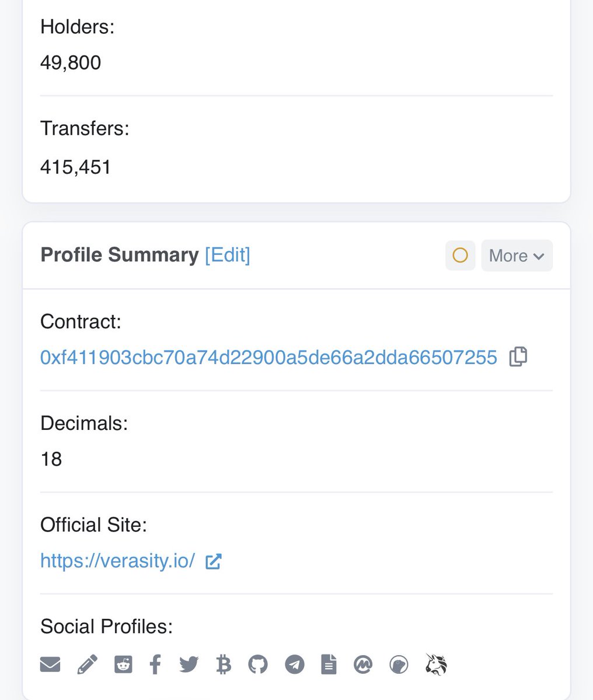
Task: Copy the contract address with copy icon
Action: 518,356
